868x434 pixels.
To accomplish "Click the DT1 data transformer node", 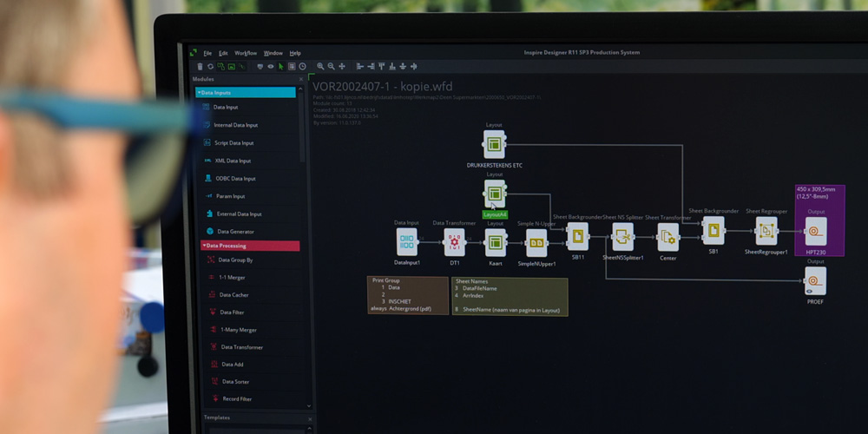I will pos(455,242).
